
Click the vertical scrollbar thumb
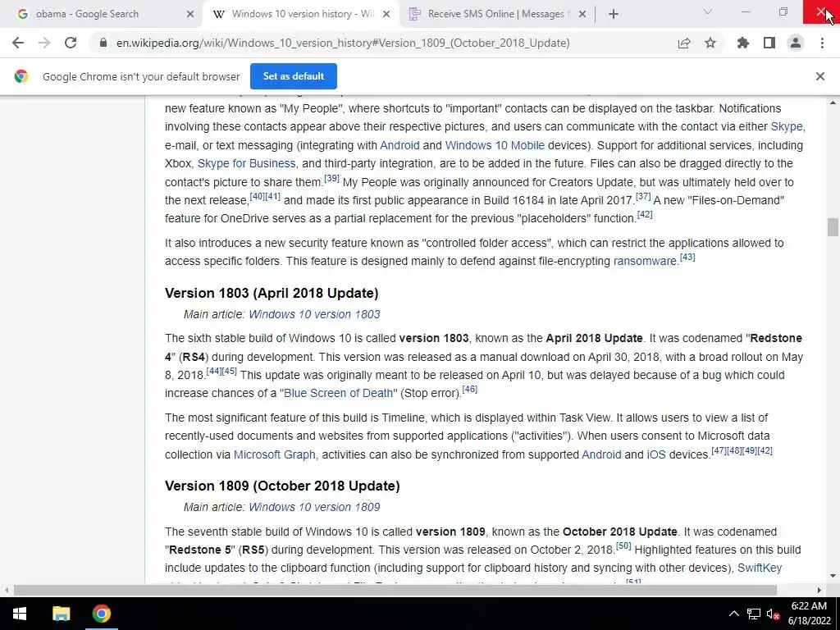tap(833, 227)
